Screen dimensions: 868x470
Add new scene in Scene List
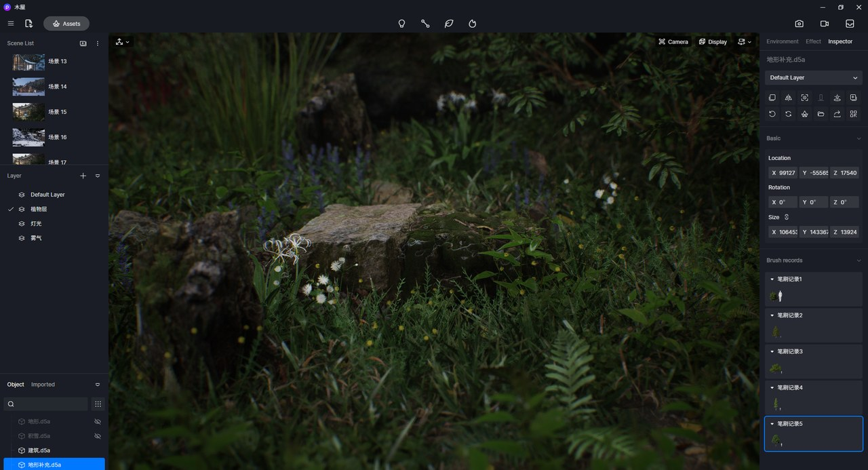tap(83, 43)
